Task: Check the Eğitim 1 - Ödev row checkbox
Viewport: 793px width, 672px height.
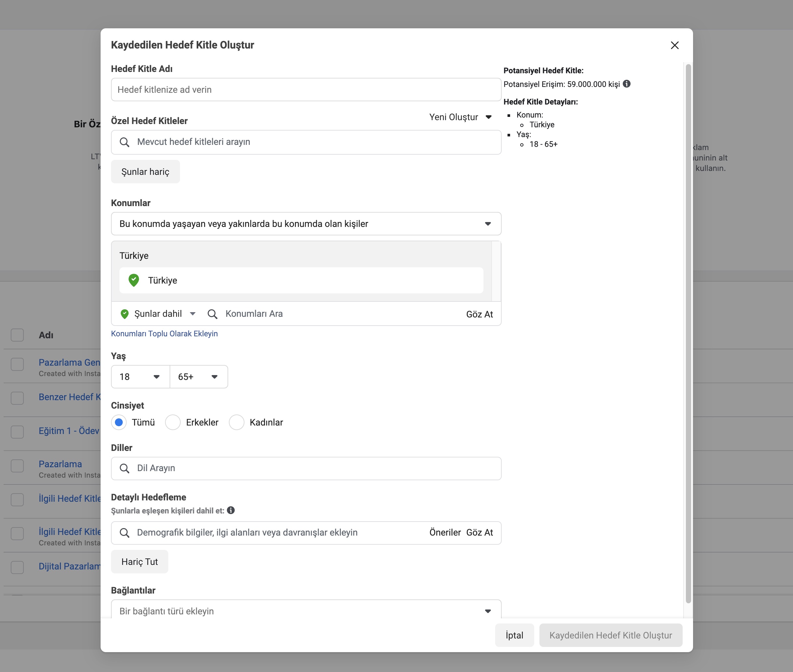Action: point(17,432)
